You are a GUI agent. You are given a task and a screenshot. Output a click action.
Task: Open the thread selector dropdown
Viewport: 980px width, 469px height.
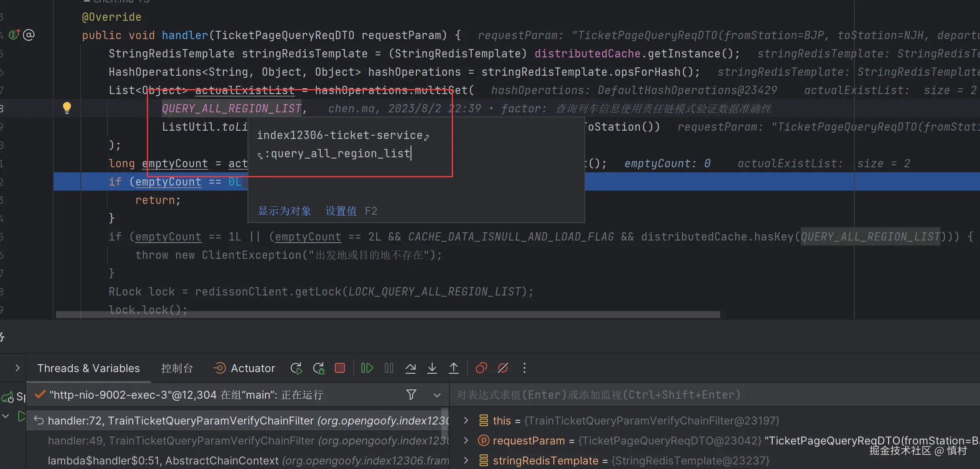[x=437, y=395]
